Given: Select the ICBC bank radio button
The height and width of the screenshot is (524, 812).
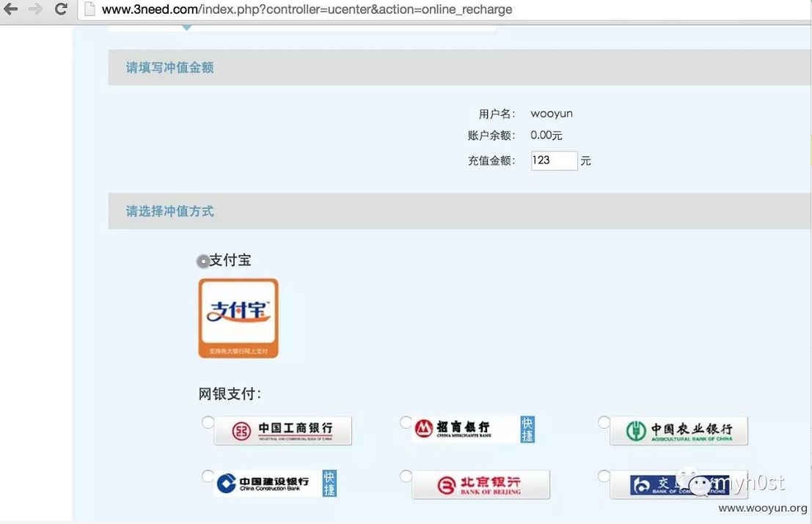Looking at the screenshot, I should click(x=206, y=422).
